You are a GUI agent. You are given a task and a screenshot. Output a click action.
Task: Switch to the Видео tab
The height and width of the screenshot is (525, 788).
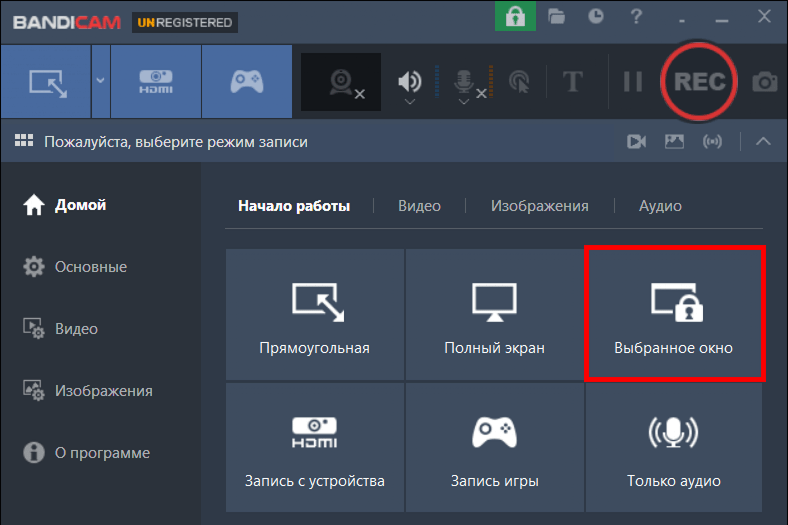click(x=419, y=206)
